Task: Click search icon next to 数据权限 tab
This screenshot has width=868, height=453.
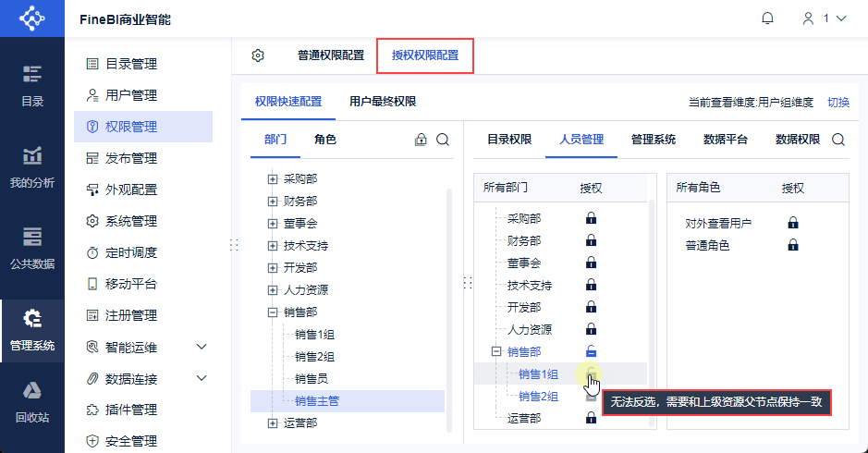Action: (838, 140)
